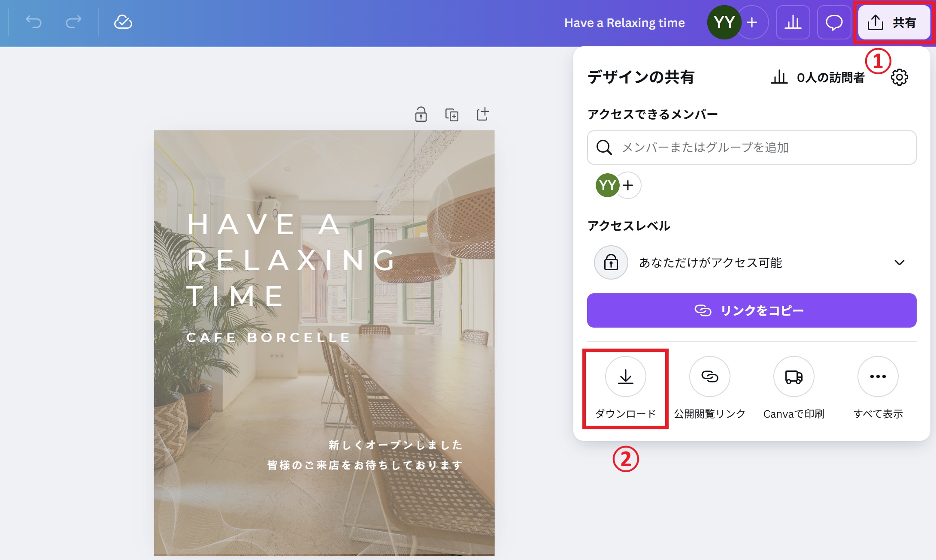Image resolution: width=936 pixels, height=560 pixels.
Task: Add member with plus next to panel avatar
Action: [628, 185]
